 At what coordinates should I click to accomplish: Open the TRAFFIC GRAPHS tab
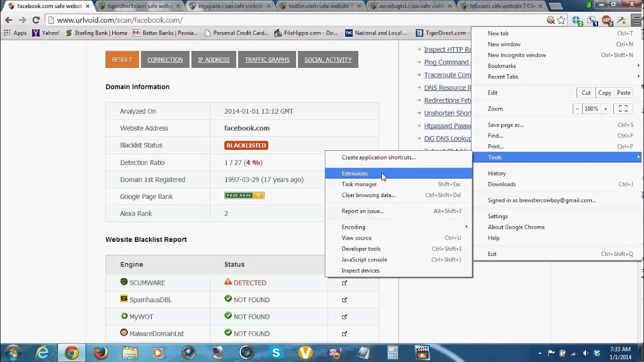click(267, 59)
